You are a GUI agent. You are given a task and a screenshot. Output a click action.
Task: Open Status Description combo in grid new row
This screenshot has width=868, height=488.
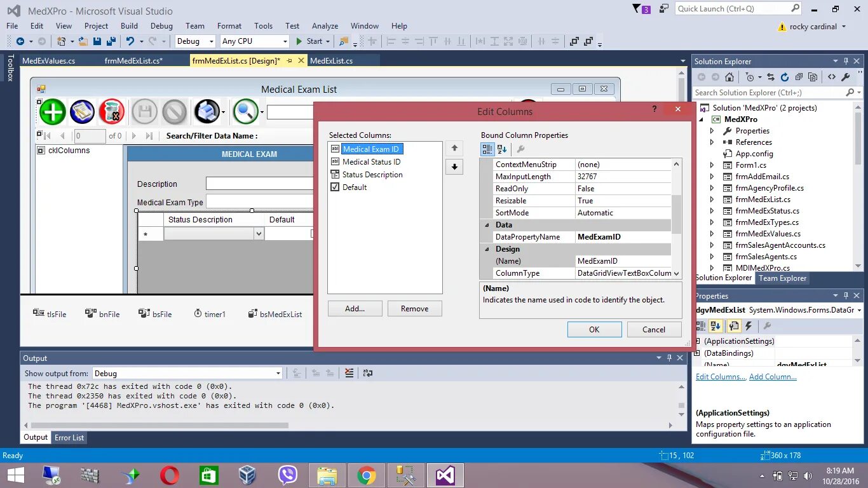click(259, 234)
